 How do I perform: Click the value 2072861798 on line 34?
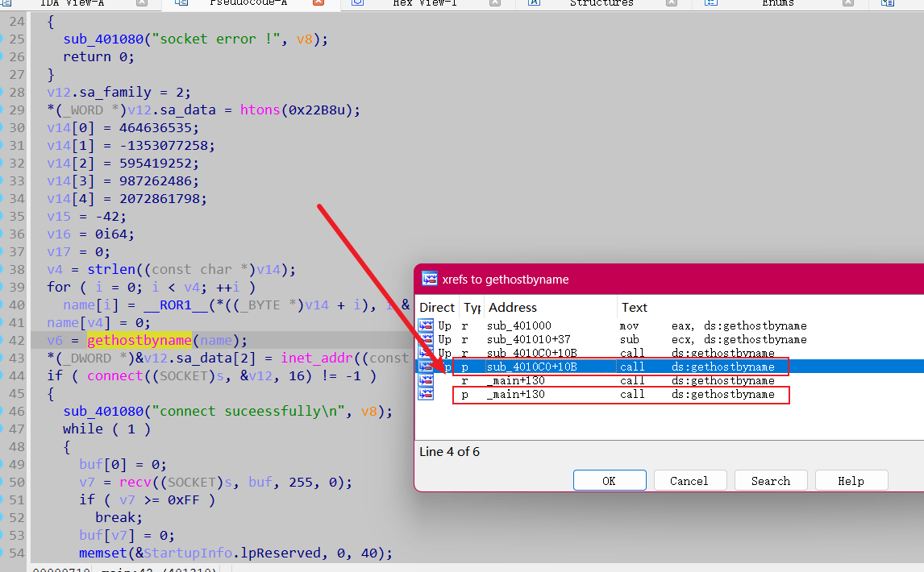159,198
